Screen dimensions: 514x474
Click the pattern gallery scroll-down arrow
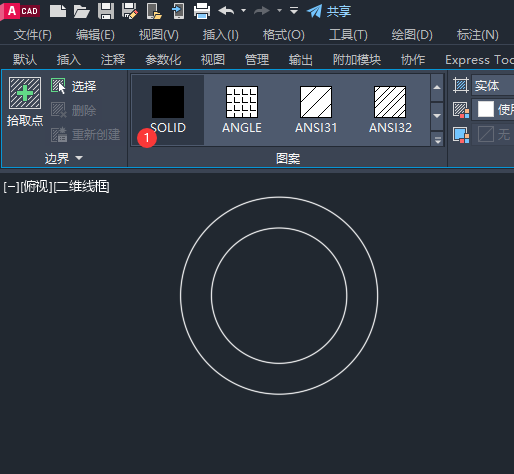(x=437, y=116)
